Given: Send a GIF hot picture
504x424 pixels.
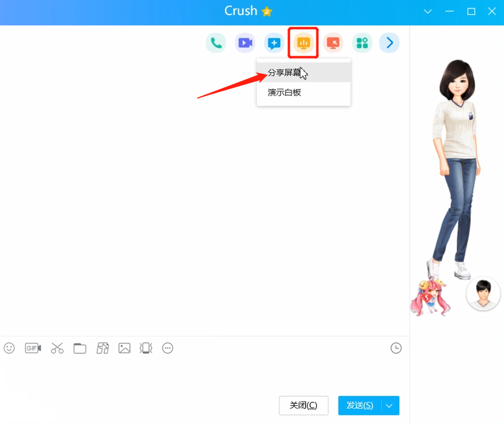Looking at the screenshot, I should click(x=32, y=348).
